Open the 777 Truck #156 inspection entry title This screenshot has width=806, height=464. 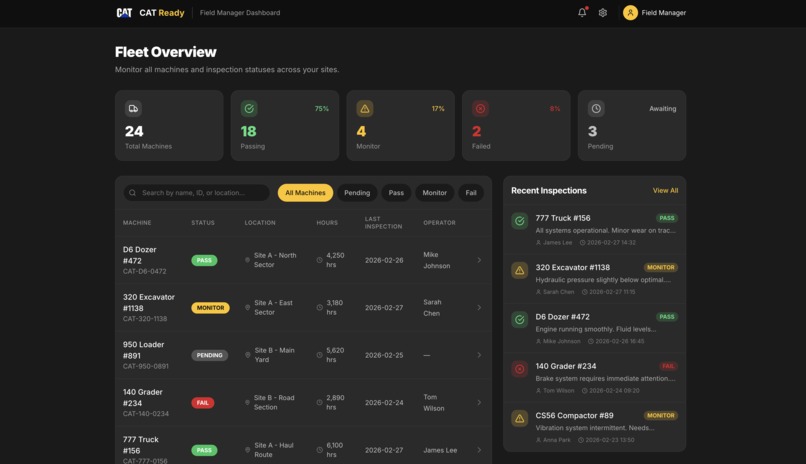click(563, 218)
